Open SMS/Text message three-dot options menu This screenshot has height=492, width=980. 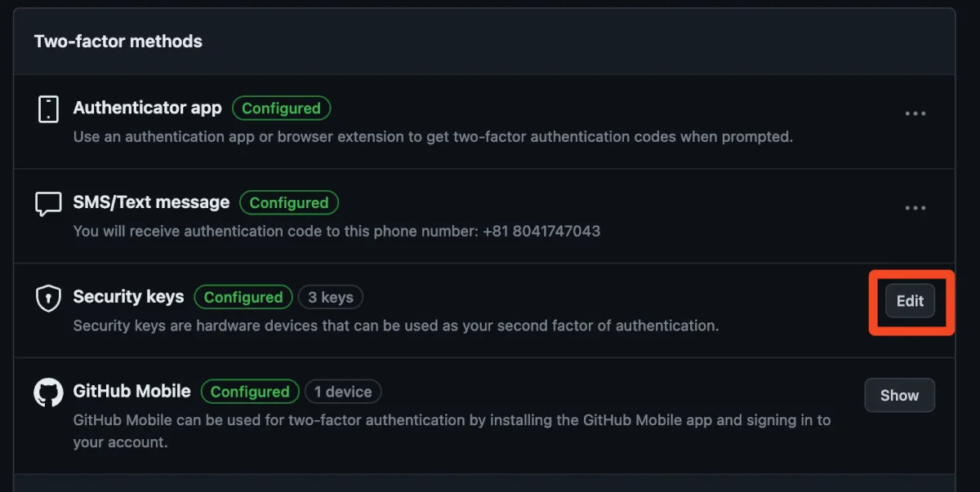click(x=915, y=209)
